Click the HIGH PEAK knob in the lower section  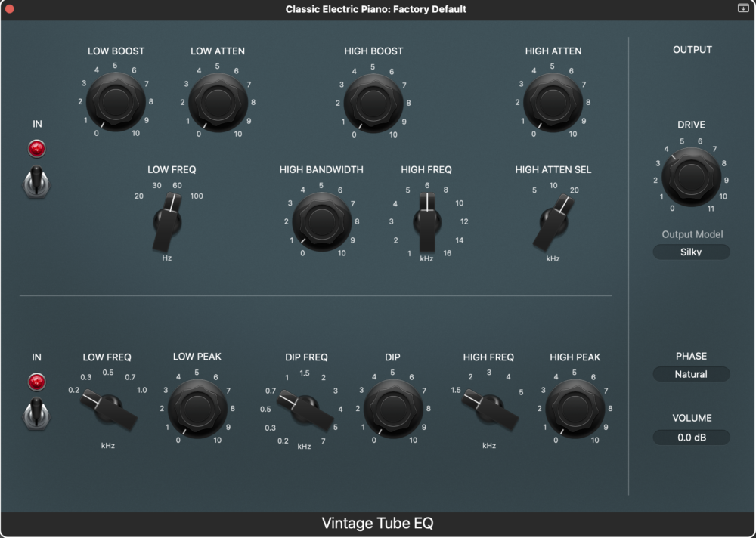click(575, 408)
